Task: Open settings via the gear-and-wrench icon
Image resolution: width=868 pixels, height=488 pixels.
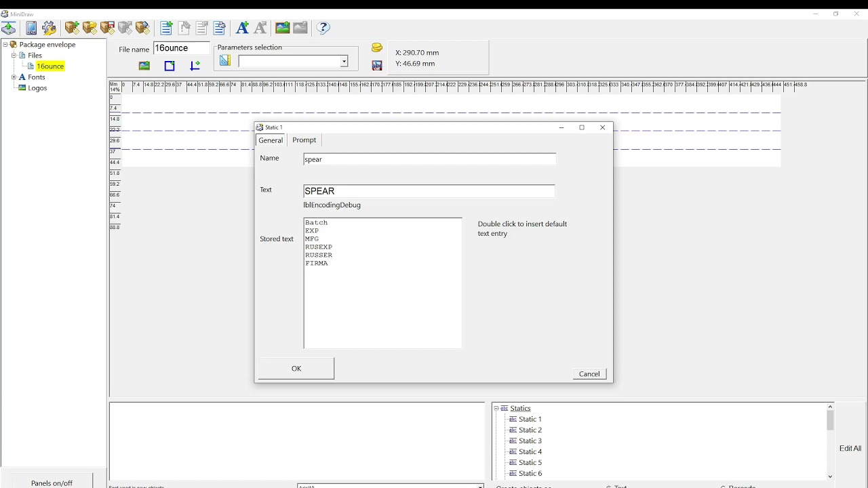Action: point(49,28)
